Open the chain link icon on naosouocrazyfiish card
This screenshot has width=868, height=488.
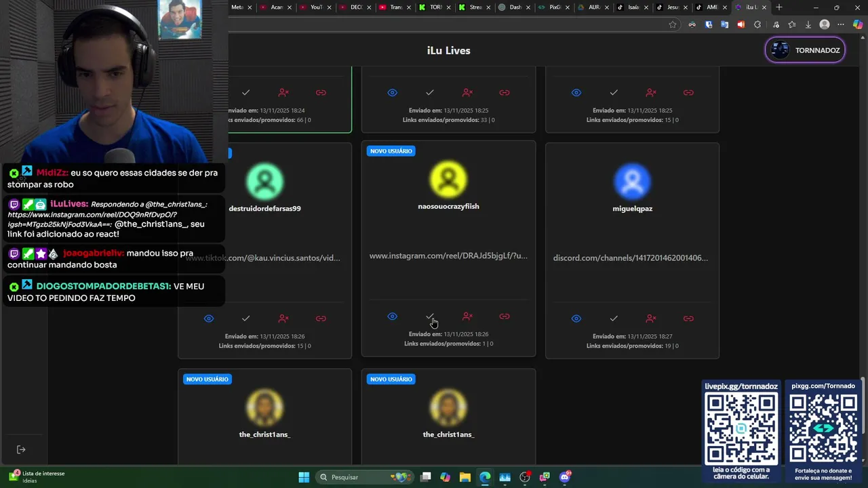pos(505,317)
